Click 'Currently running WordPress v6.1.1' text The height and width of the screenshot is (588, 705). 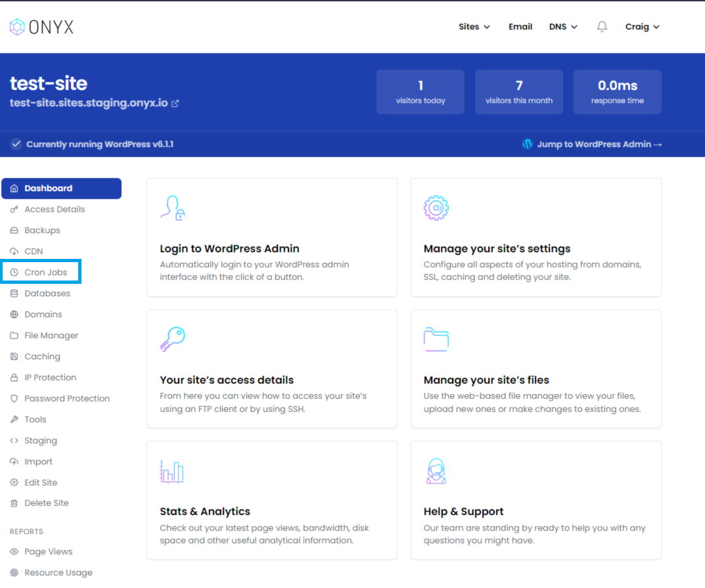(x=100, y=145)
